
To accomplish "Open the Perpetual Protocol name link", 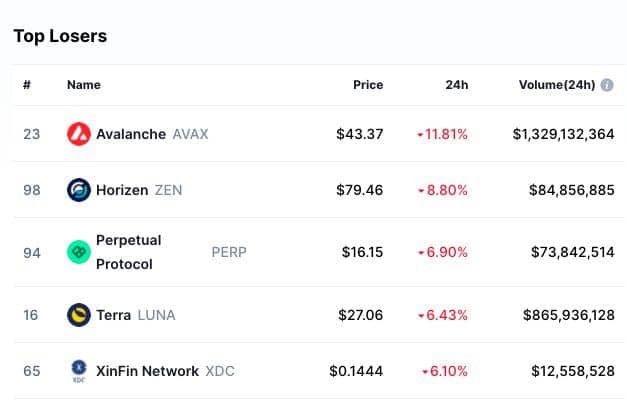I will 129,252.
